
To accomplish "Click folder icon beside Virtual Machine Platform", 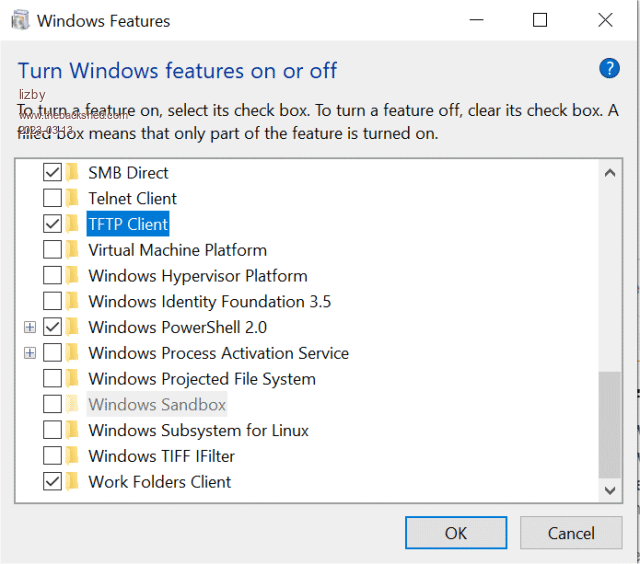I will pyautogui.click(x=73, y=250).
